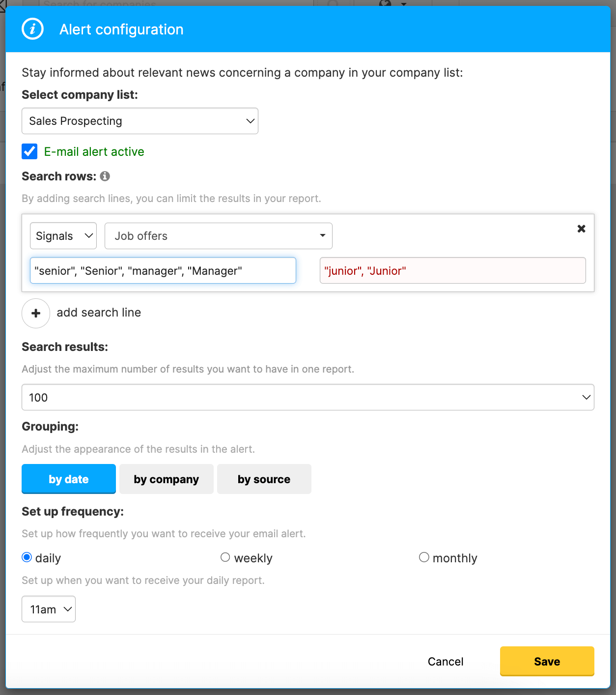Viewport: 616px width, 695px height.
Task: Open the Job offers signal selector
Action: pos(218,235)
